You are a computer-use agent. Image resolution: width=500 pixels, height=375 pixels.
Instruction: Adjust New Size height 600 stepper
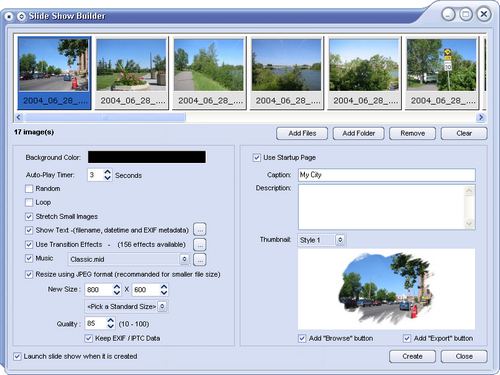[164, 289]
